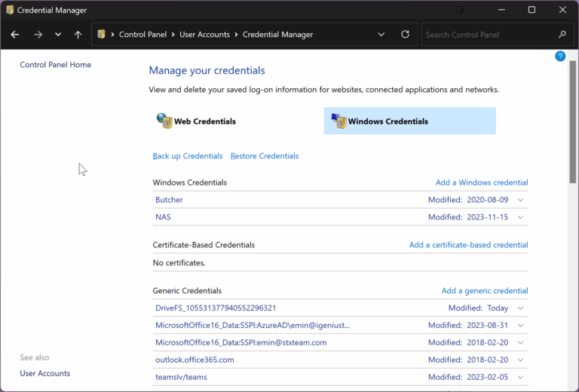This screenshot has height=392, width=579.
Task: Click the address bar folder icon
Action: click(101, 35)
